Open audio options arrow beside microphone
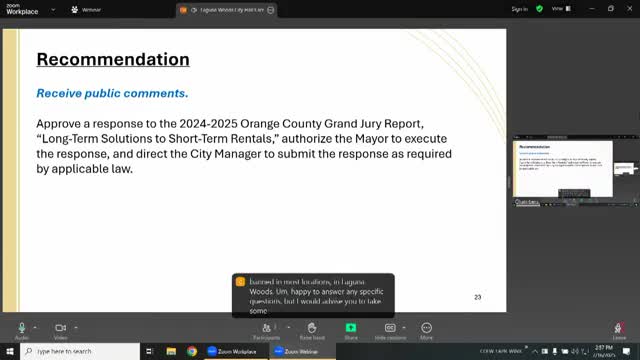The width and height of the screenshot is (640, 360). point(35,327)
